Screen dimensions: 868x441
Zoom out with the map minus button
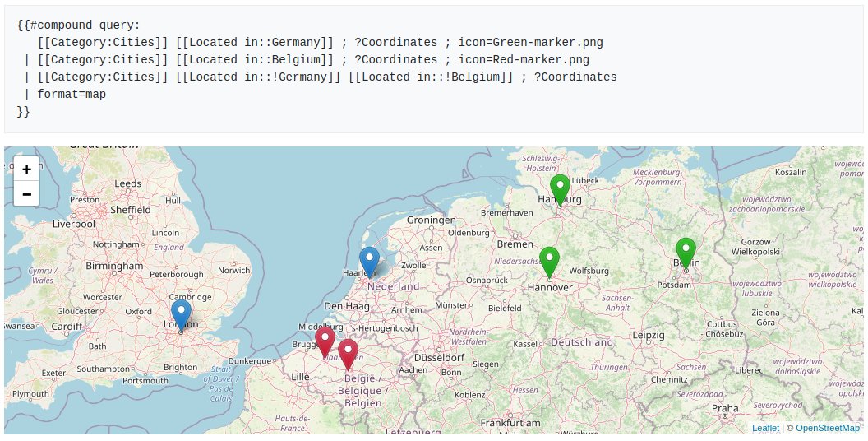point(26,194)
